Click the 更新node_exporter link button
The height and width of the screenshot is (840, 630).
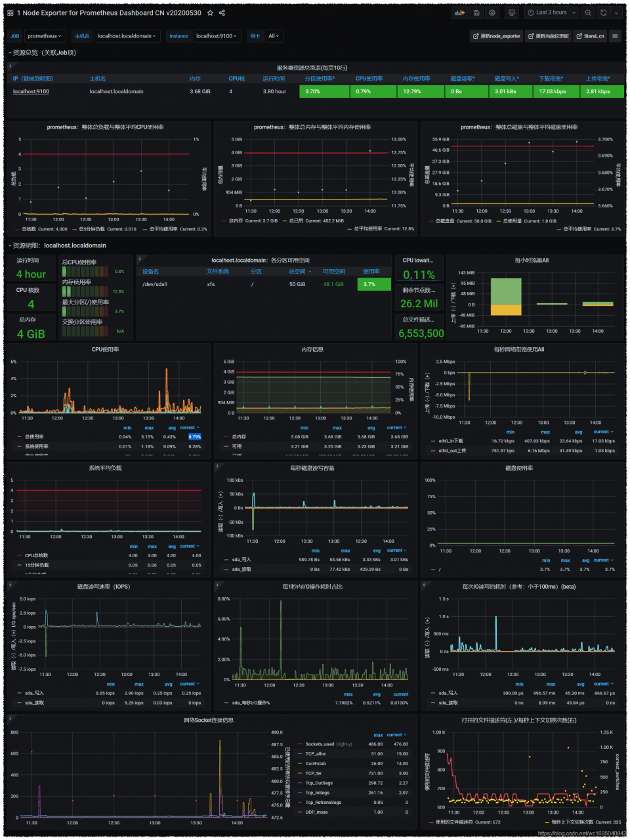(x=497, y=36)
